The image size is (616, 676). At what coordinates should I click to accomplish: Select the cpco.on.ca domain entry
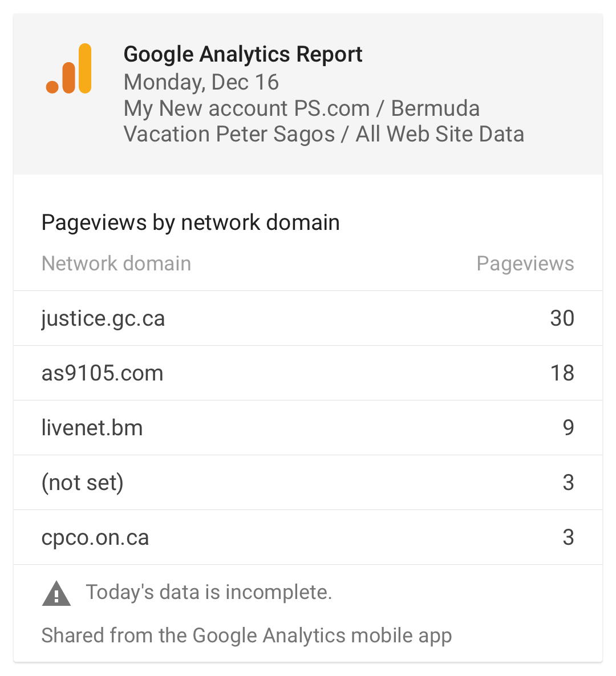(95, 537)
